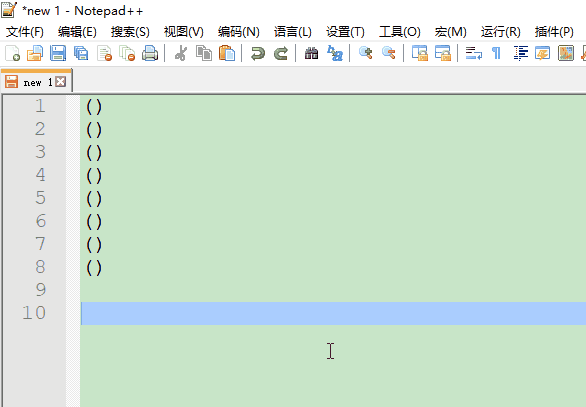This screenshot has height=407, width=586.
Task: Click line number 7 in the margin
Action: [x=40, y=244]
